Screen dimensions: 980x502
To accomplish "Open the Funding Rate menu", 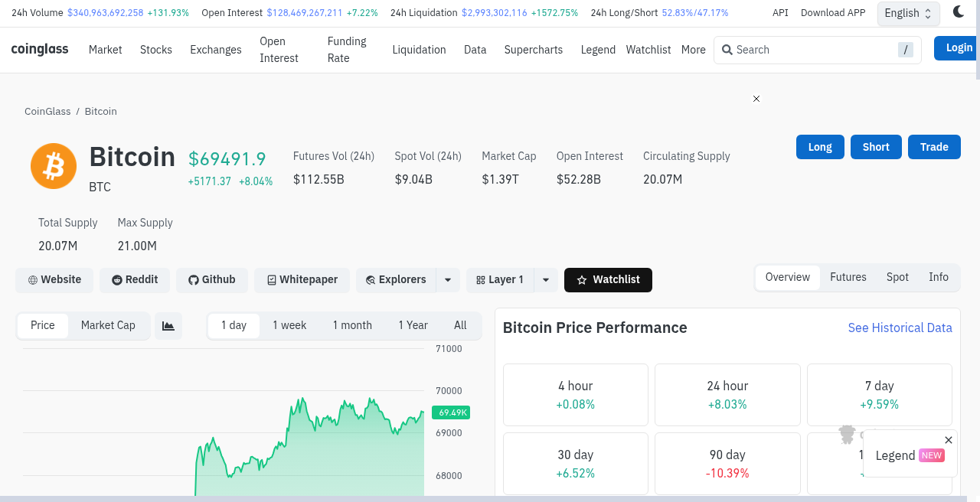I will click(x=347, y=50).
